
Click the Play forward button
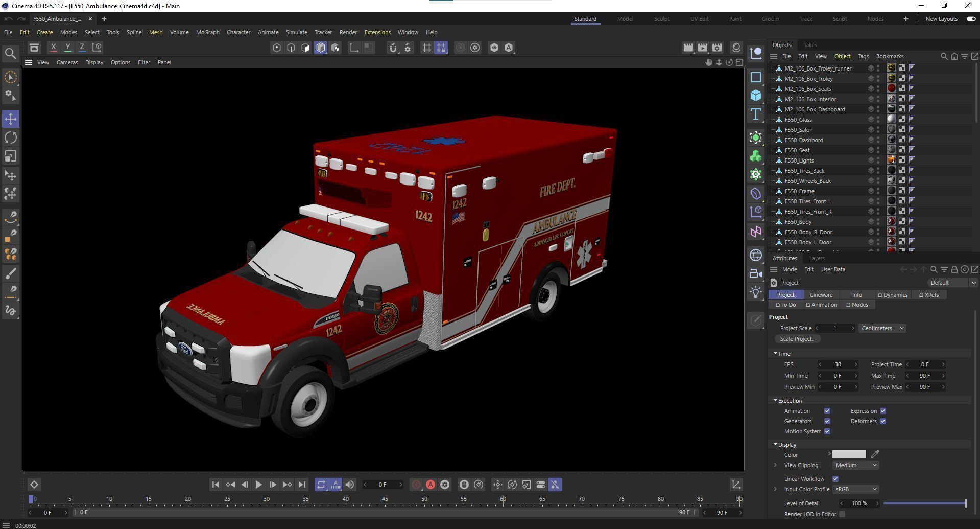tap(258, 485)
